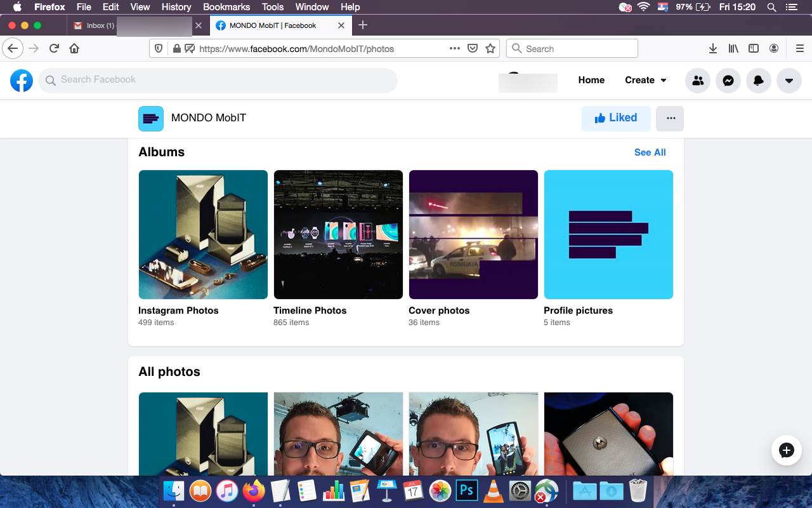Go to Facebook Home
Viewport: 812px width, 508px height.
point(591,80)
